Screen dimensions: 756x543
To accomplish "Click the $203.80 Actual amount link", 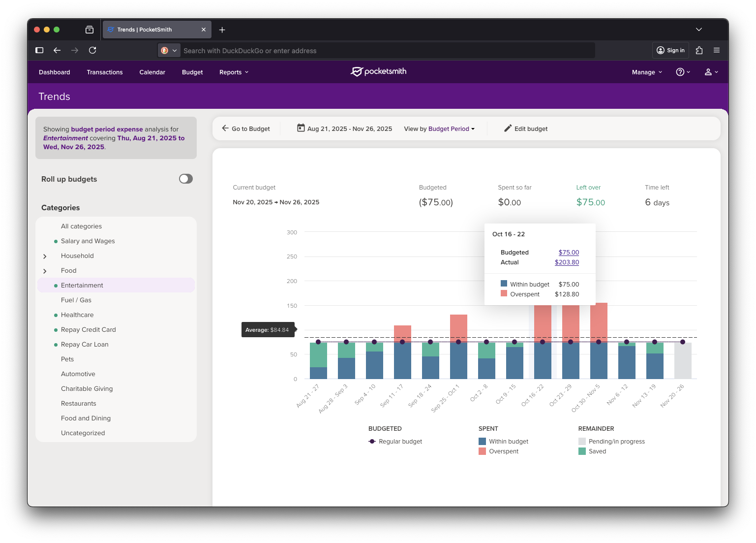I will pyautogui.click(x=567, y=262).
